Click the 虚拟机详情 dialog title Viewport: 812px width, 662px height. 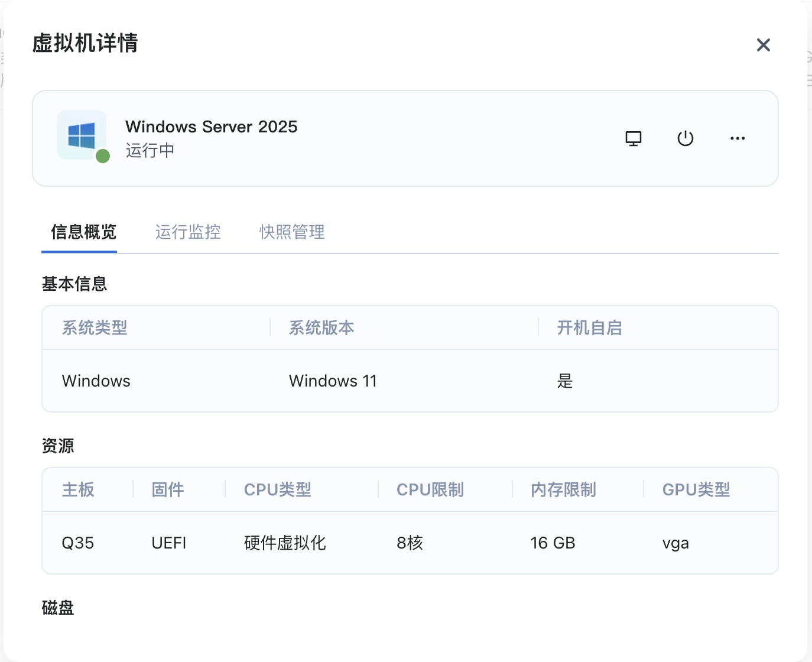[85, 43]
